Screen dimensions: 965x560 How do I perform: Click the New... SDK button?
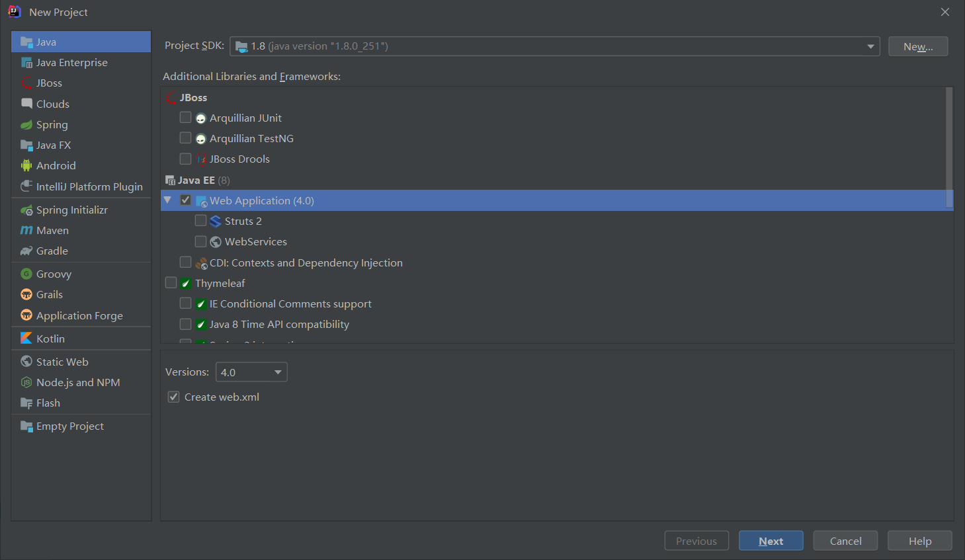(x=918, y=46)
